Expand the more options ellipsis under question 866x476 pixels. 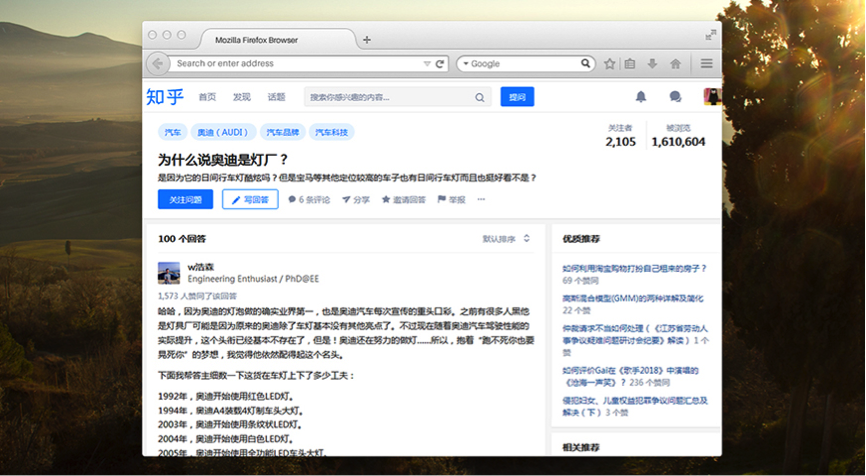pos(481,199)
